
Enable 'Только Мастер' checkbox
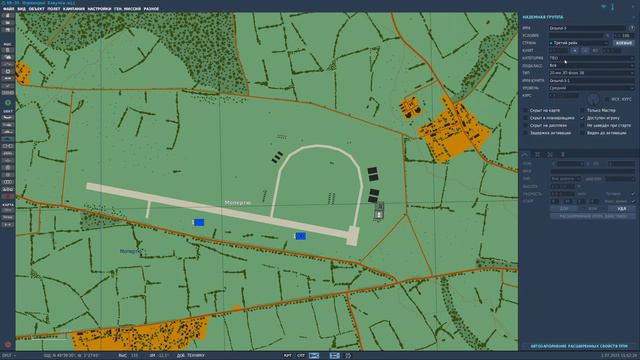tap(582, 110)
